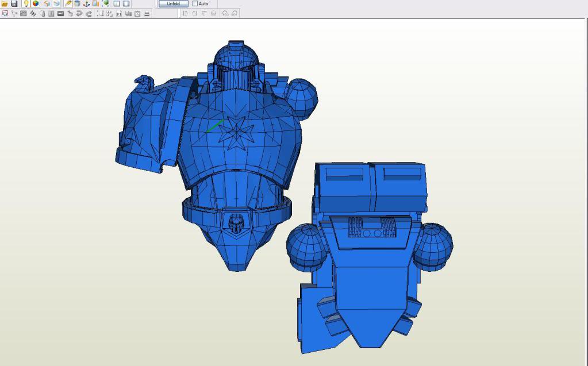This screenshot has width=588, height=366.
Task: Show the left-split window layout icon
Action: 117,4
